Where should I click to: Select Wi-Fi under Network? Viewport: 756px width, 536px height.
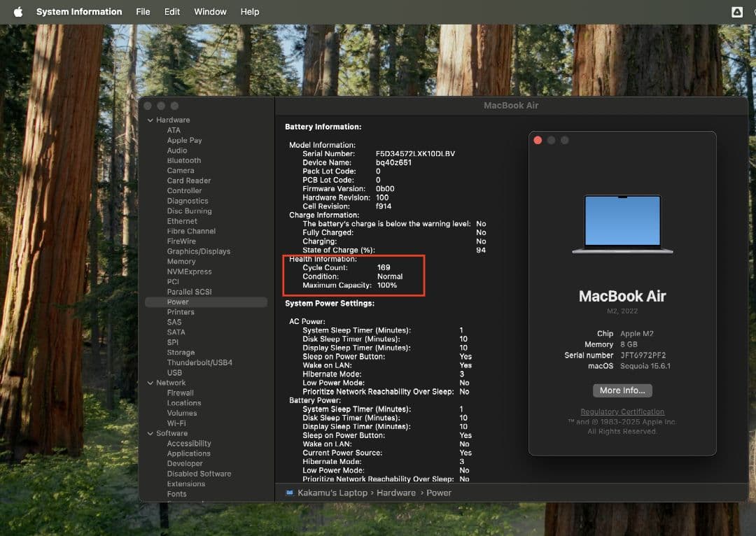[x=176, y=423]
